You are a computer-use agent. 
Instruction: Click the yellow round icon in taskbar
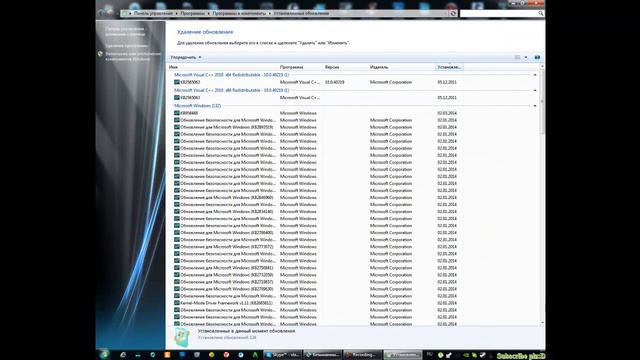click(211, 355)
